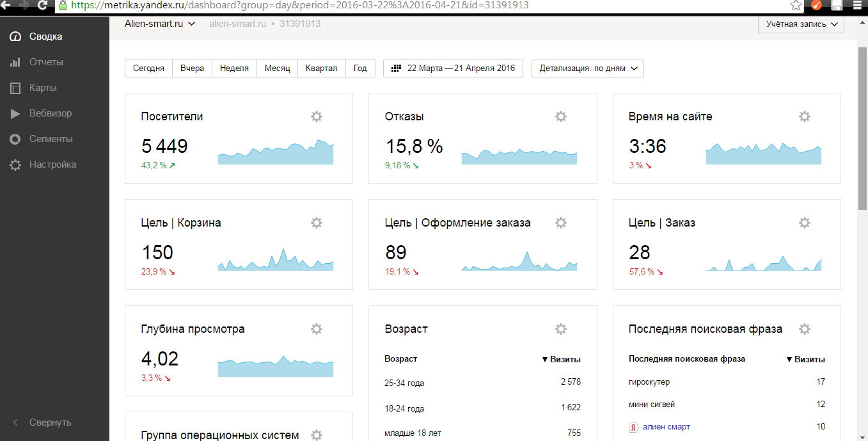Click the calendar icon in date range
Screen dimensions: 868x441
[x=396, y=68]
